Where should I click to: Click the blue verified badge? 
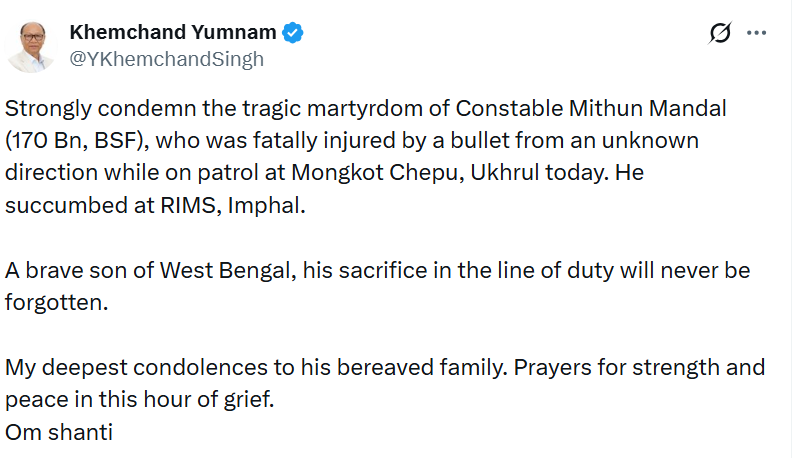click(x=293, y=33)
